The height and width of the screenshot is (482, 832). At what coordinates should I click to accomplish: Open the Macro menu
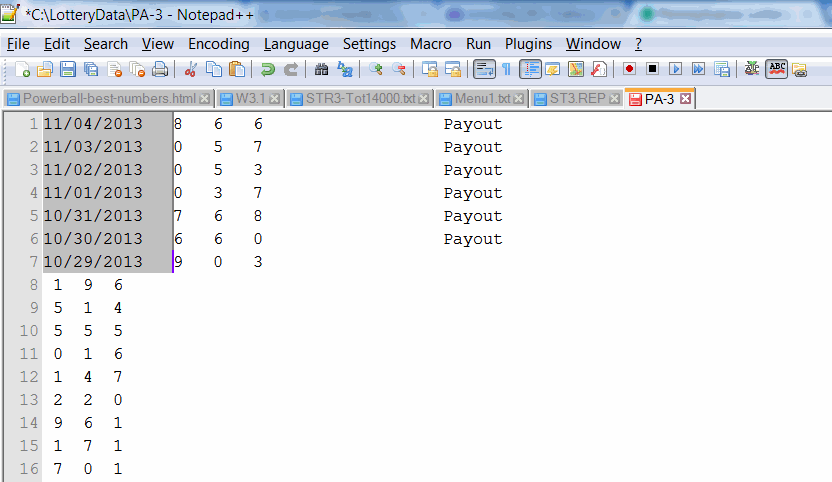pos(431,44)
